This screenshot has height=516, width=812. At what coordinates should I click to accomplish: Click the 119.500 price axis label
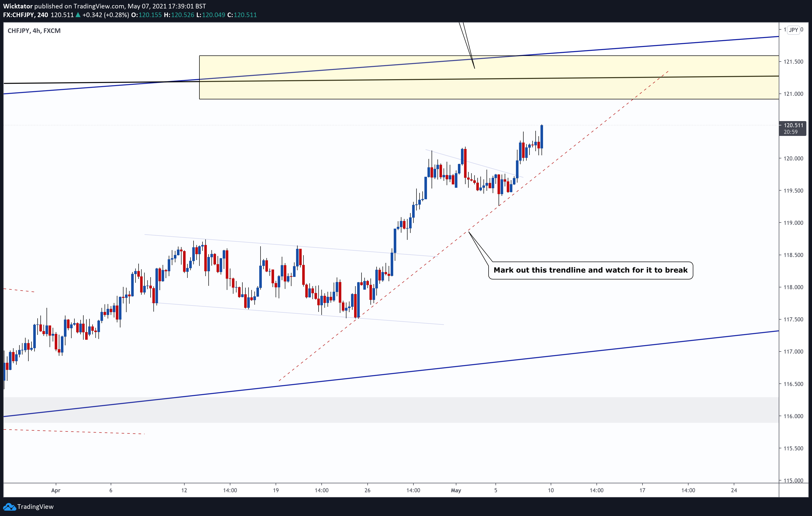(x=793, y=191)
